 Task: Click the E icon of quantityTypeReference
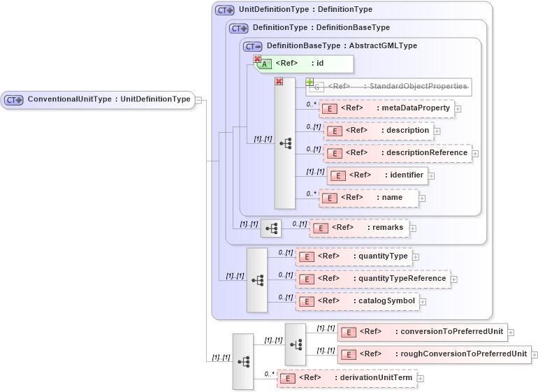(x=307, y=279)
